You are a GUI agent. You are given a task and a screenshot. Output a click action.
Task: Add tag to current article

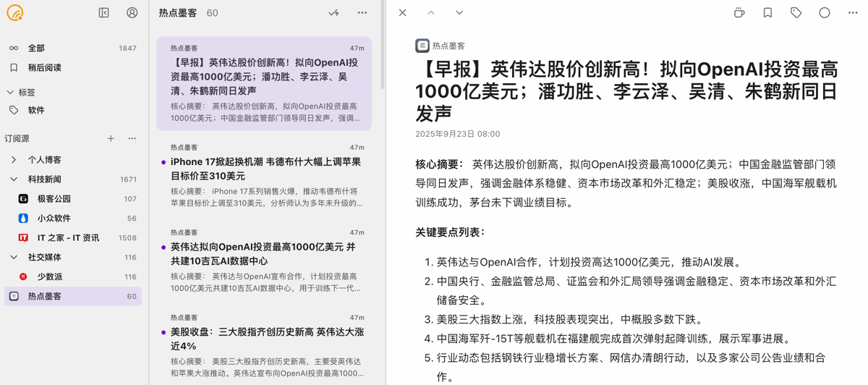click(x=796, y=13)
